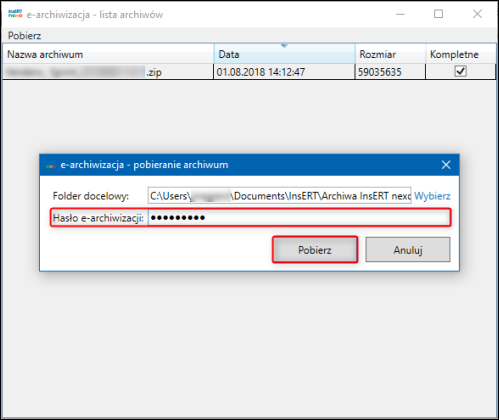Focus the Hasło e-archiwizacji password field

click(299, 218)
